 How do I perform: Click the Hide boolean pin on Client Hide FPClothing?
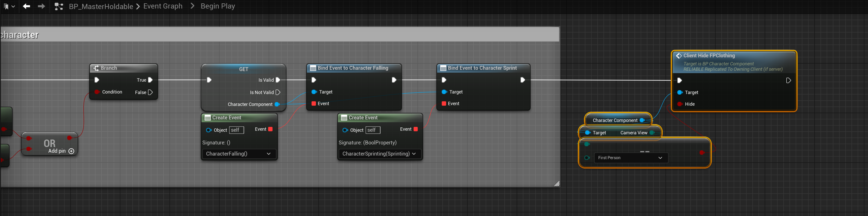680,104
